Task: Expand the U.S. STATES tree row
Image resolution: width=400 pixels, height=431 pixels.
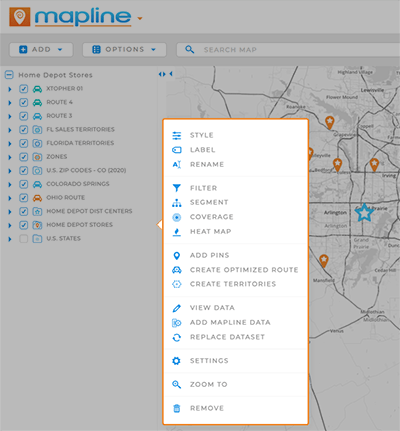Action: (x=10, y=239)
